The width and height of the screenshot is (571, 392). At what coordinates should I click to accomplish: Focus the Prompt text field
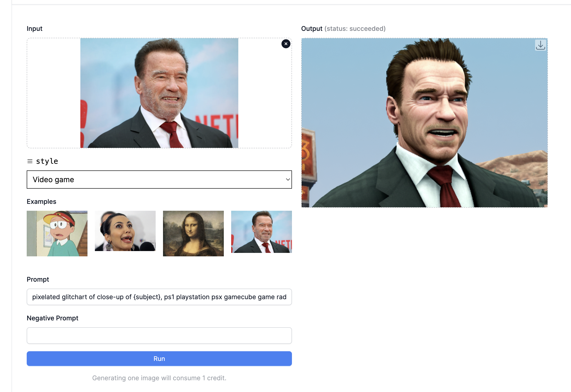click(159, 297)
